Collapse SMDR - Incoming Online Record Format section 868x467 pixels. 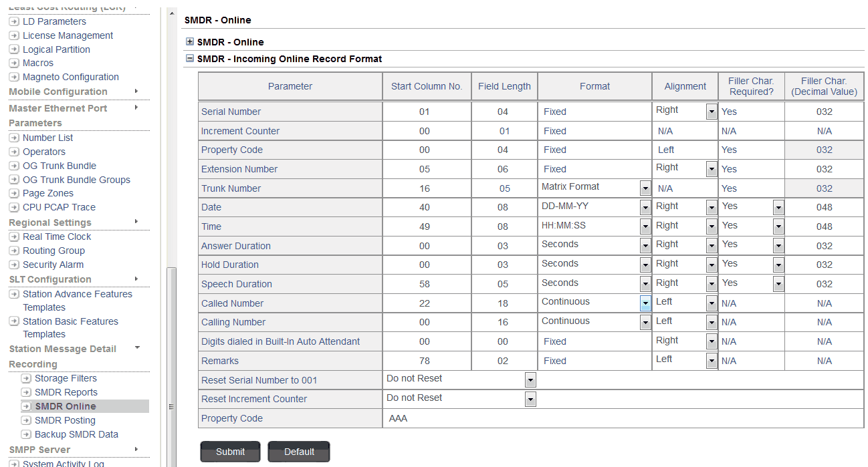pyautogui.click(x=190, y=58)
